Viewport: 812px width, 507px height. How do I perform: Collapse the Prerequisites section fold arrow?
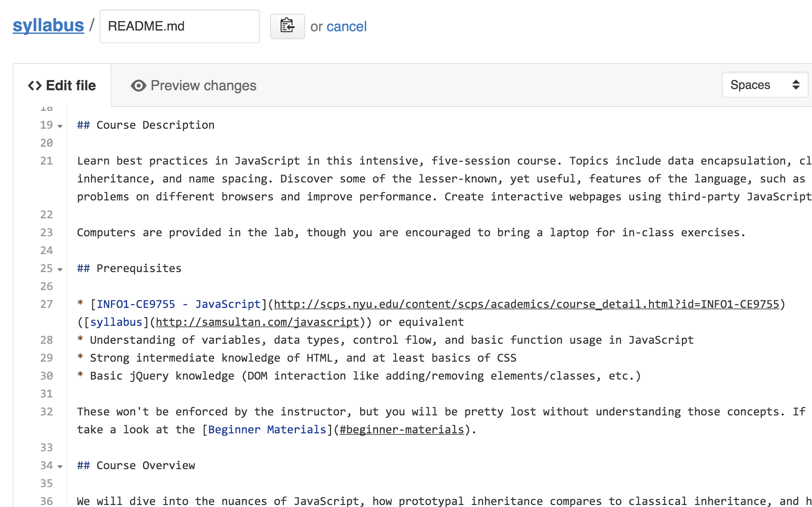pos(60,269)
